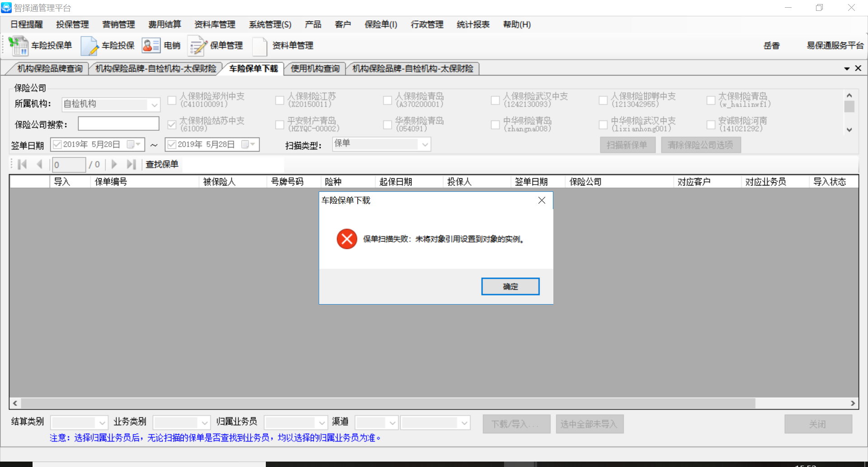Expand the 所属机构 dropdown
Viewport: 868px width, 467px height.
click(x=154, y=105)
